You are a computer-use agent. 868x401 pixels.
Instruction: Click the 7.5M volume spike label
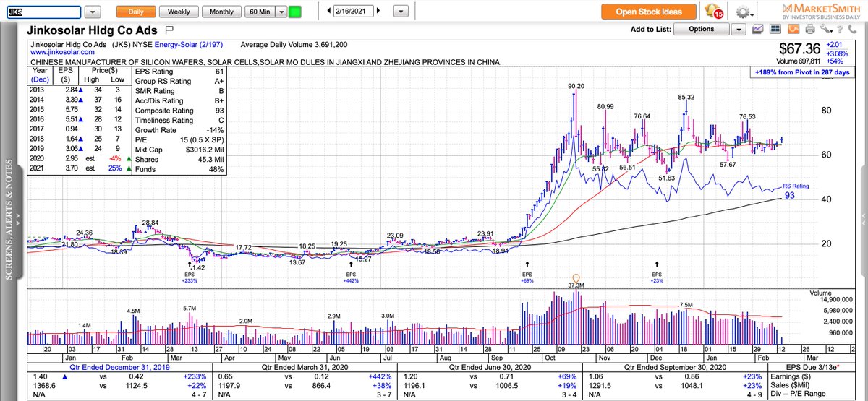click(686, 304)
